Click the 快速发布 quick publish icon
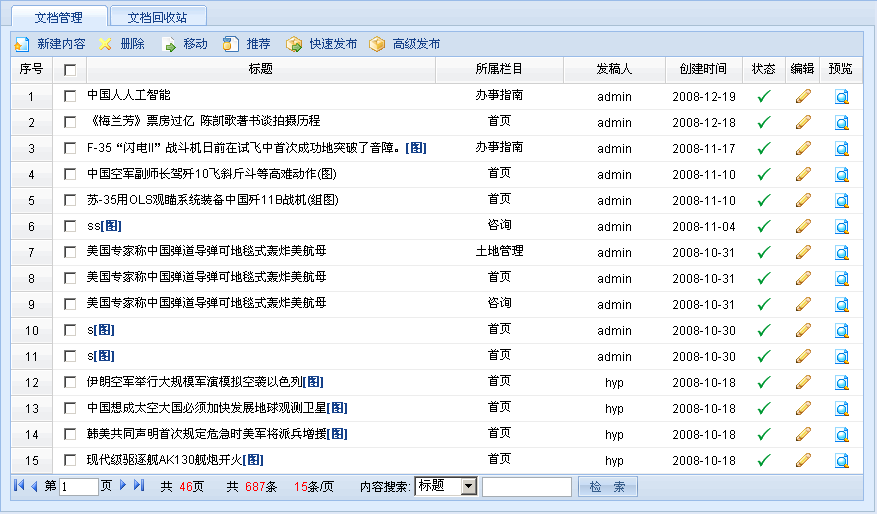 click(x=294, y=44)
